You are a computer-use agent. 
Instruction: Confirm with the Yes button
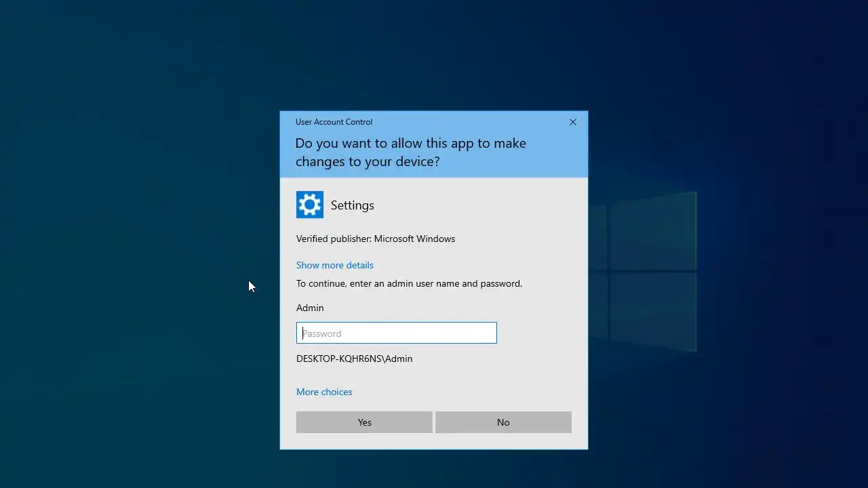(x=364, y=422)
